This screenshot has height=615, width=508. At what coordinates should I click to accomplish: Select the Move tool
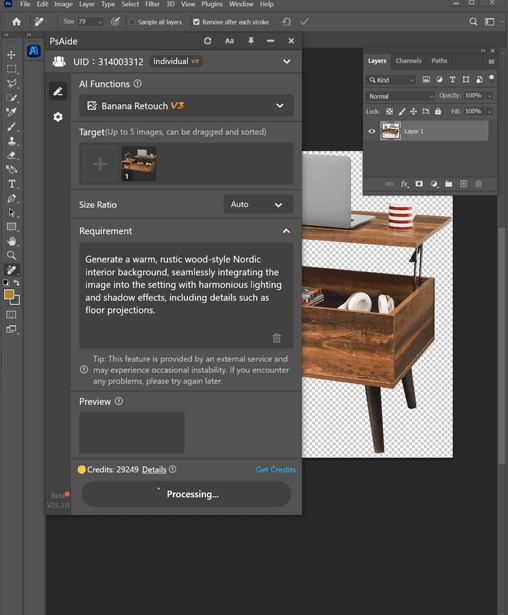pyautogui.click(x=11, y=55)
